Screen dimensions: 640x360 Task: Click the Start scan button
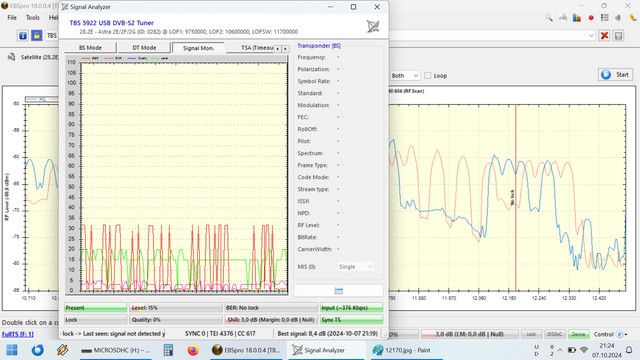click(616, 74)
